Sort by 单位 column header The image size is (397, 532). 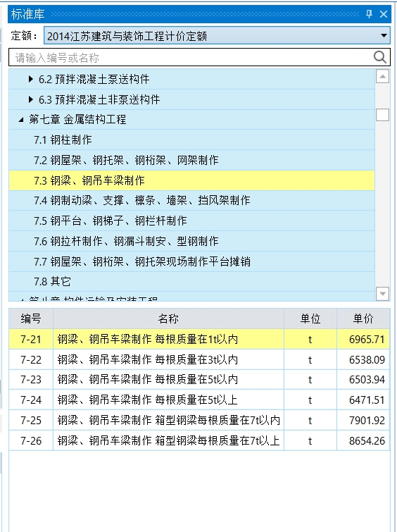[x=310, y=318]
